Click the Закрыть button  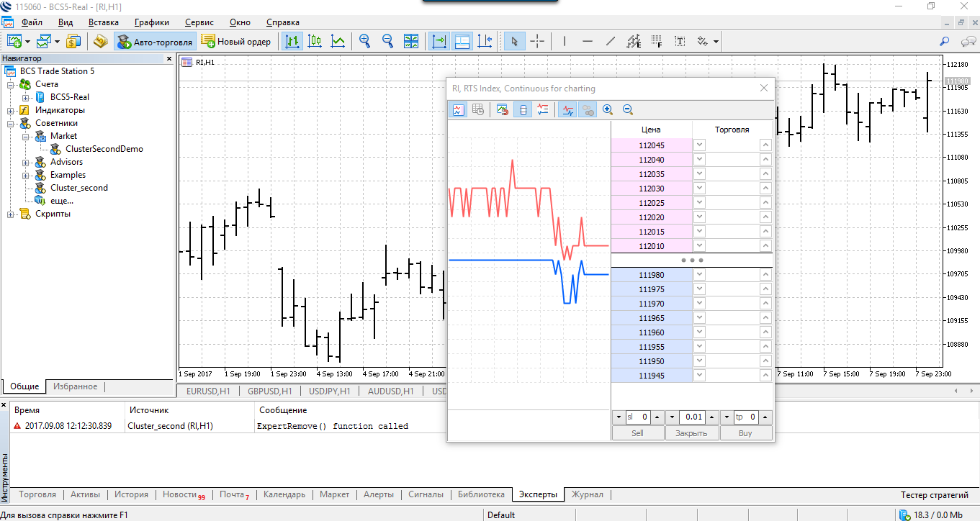click(x=691, y=433)
